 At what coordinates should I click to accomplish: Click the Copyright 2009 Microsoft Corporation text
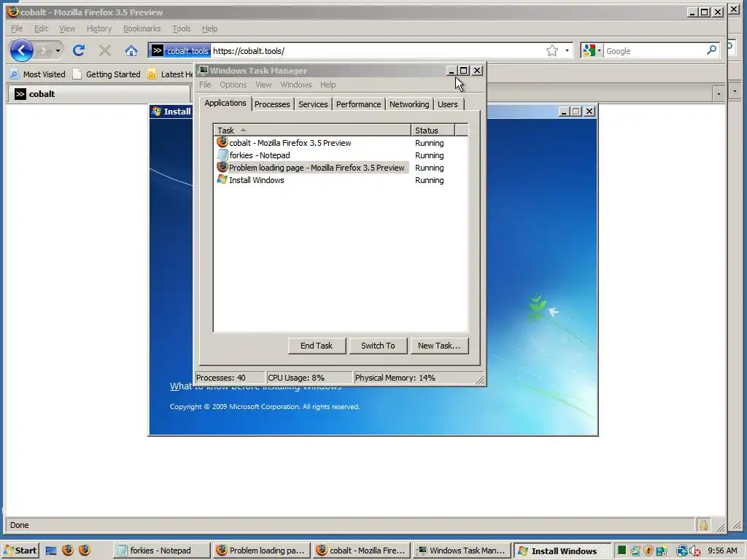[x=265, y=407]
